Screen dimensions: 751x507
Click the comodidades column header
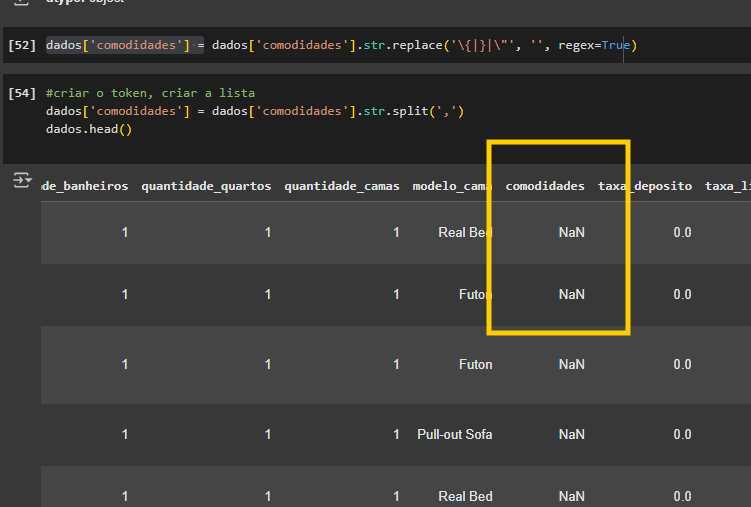[x=545, y=186]
